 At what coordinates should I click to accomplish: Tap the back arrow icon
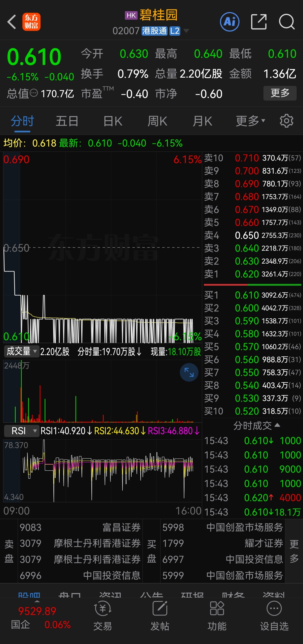coord(12,22)
